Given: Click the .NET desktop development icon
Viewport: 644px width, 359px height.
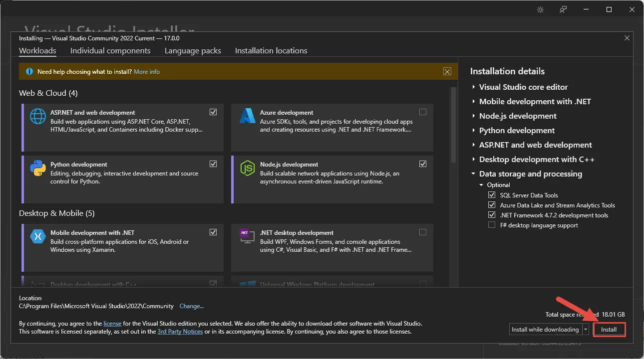Looking at the screenshot, I should coord(248,236).
